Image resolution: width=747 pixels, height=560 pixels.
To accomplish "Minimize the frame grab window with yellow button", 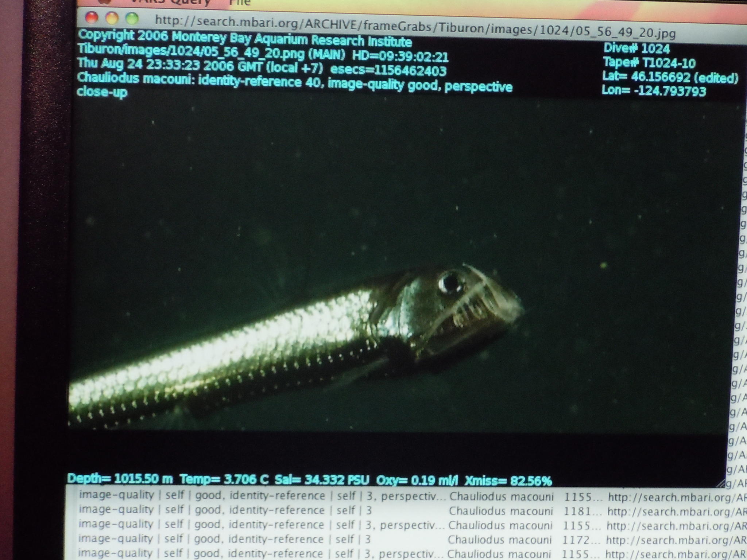I will (x=112, y=17).
